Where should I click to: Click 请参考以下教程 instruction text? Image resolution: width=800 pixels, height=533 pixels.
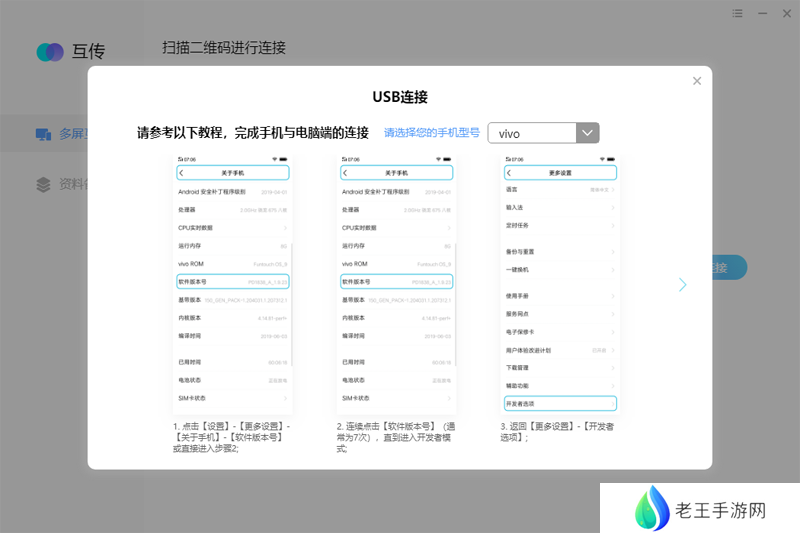click(253, 133)
